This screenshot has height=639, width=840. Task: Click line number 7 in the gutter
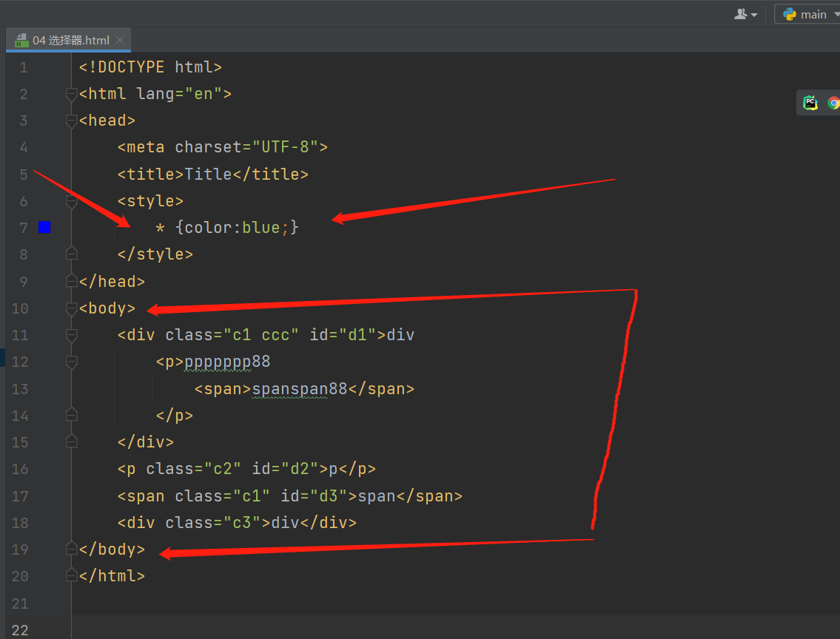24,228
